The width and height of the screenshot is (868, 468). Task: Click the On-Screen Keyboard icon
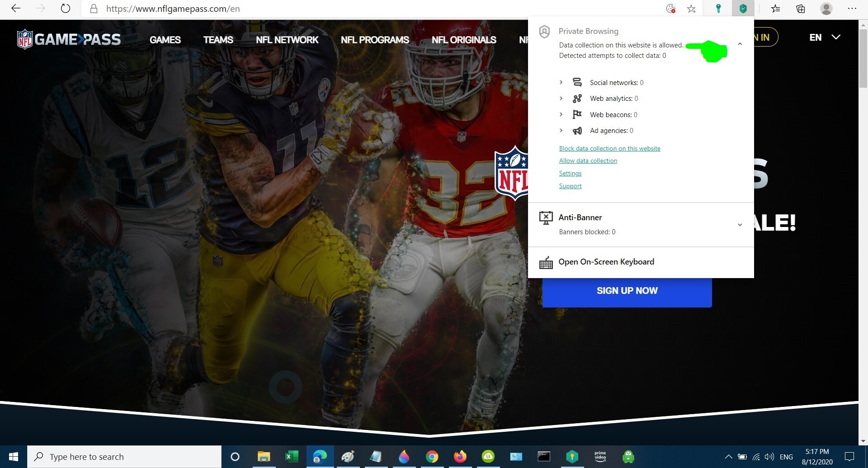546,262
